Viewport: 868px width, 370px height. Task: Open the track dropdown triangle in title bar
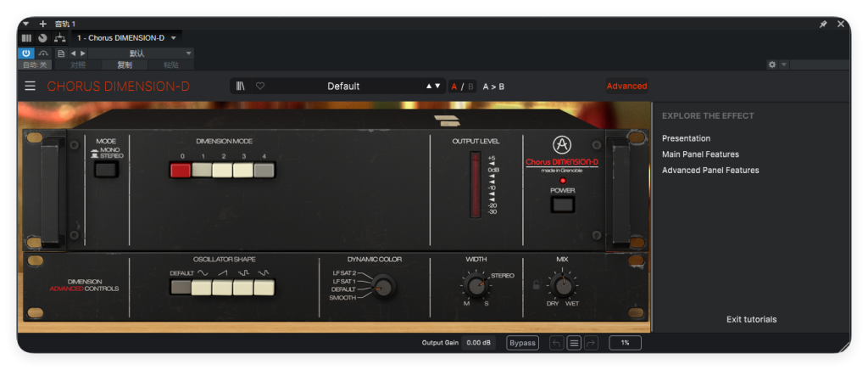click(26, 24)
